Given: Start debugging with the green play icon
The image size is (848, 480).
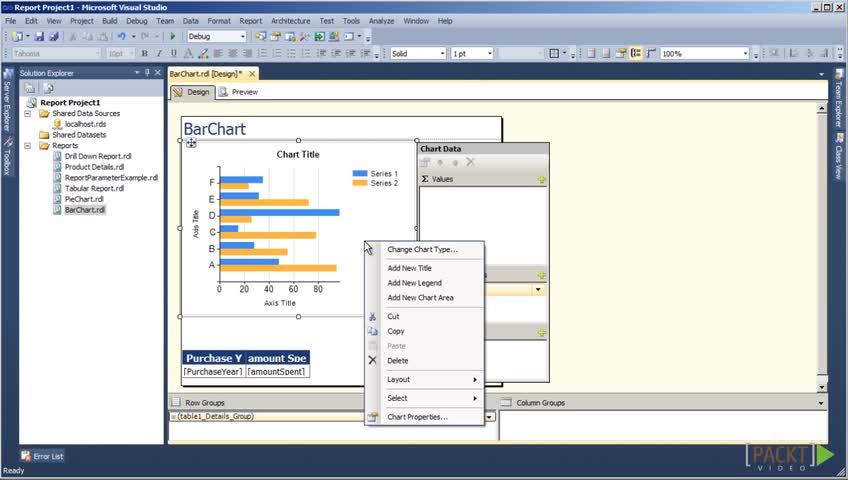Looking at the screenshot, I should pyautogui.click(x=173, y=37).
